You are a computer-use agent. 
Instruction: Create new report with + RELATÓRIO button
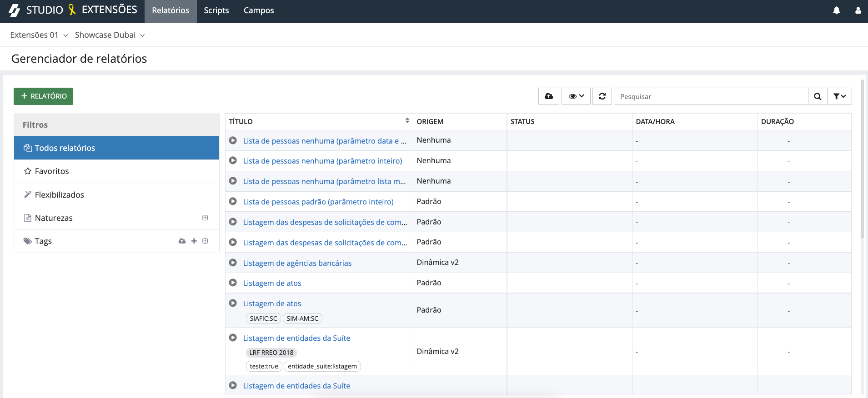tap(43, 96)
